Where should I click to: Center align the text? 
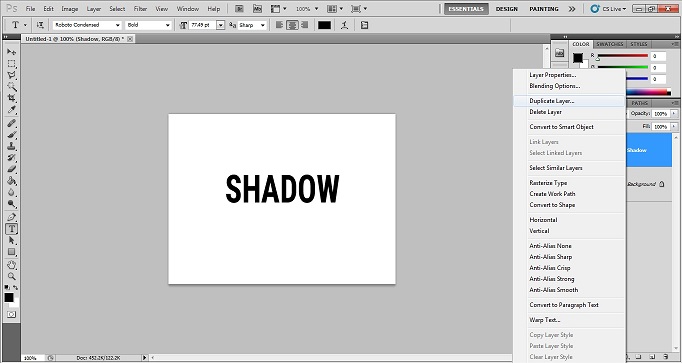click(292, 25)
